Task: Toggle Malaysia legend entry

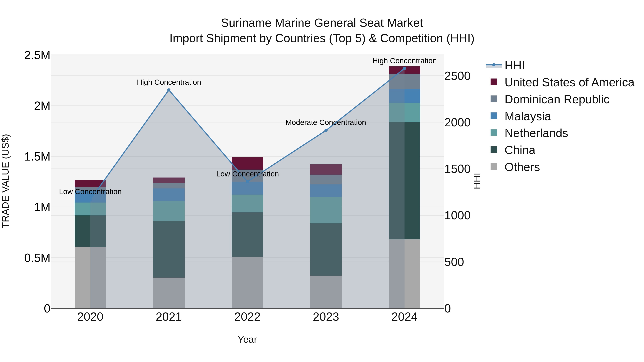Action: click(x=521, y=116)
